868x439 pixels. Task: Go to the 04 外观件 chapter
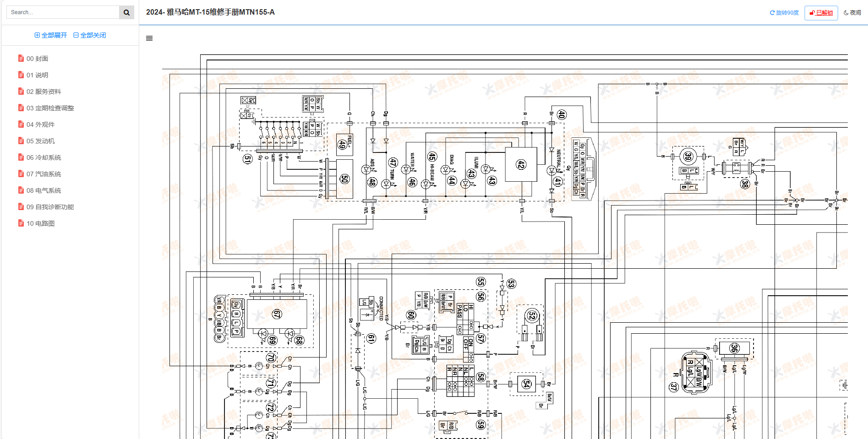tap(40, 125)
